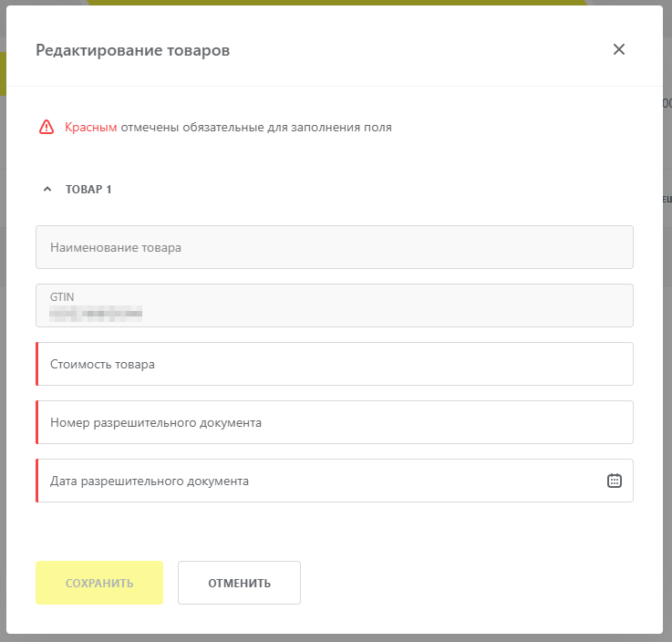The width and height of the screenshot is (672, 642).
Task: Click the GTIN input field
Action: 335,305
